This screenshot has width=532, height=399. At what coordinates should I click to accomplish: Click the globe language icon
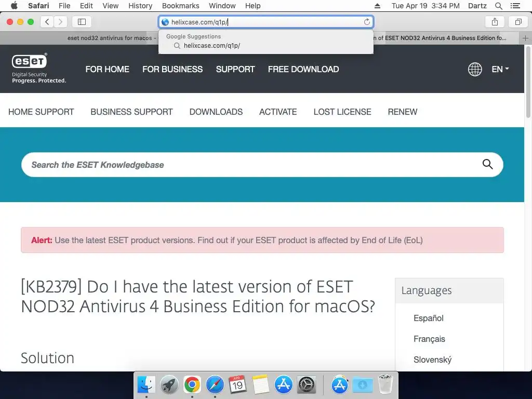coord(475,69)
